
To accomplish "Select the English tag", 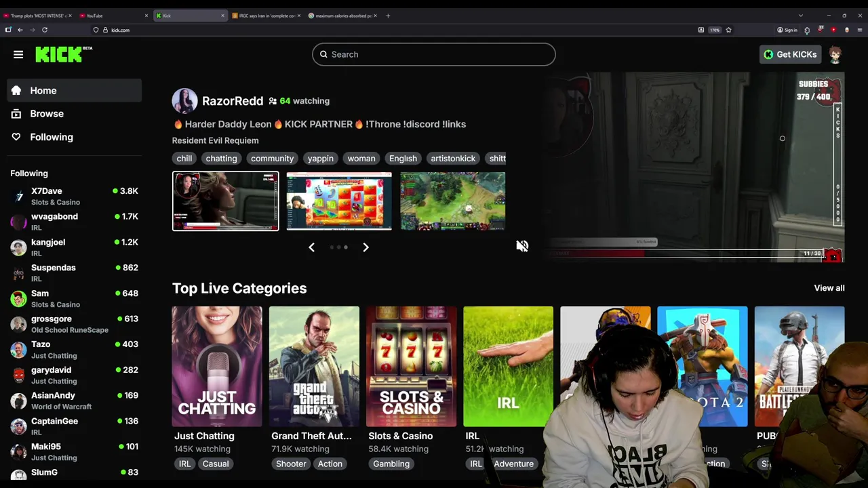I will tap(403, 159).
